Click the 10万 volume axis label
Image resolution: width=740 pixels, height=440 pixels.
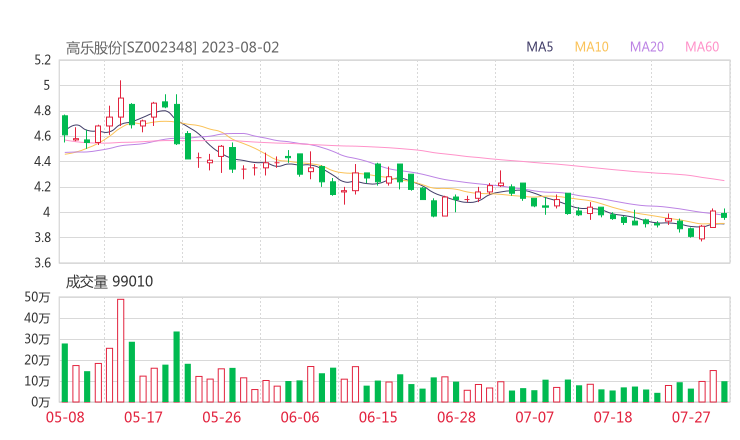point(37,381)
